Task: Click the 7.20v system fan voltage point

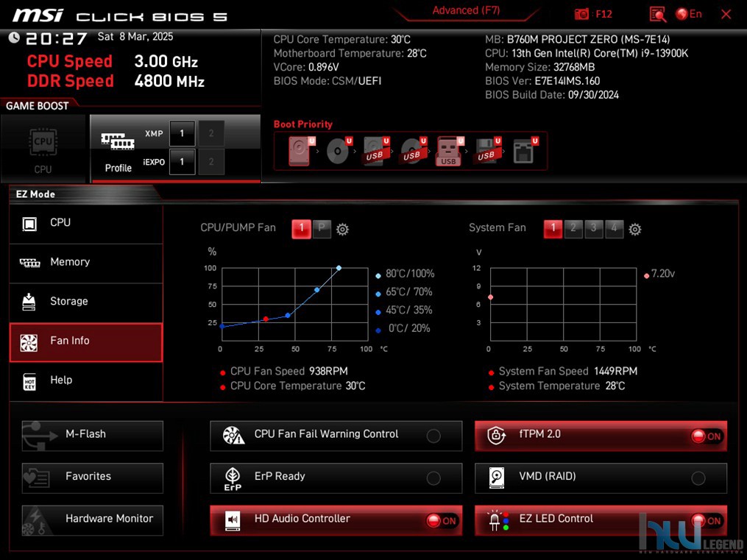Action: click(490, 297)
